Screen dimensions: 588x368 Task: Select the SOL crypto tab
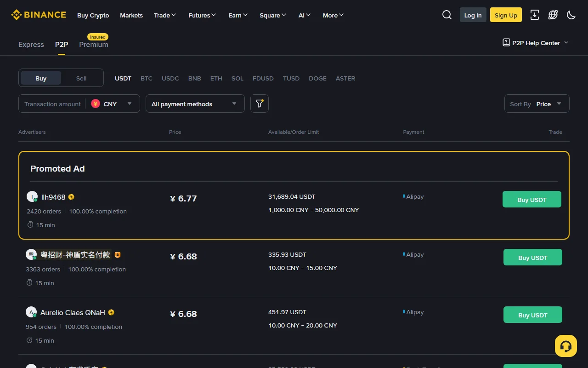(x=237, y=78)
